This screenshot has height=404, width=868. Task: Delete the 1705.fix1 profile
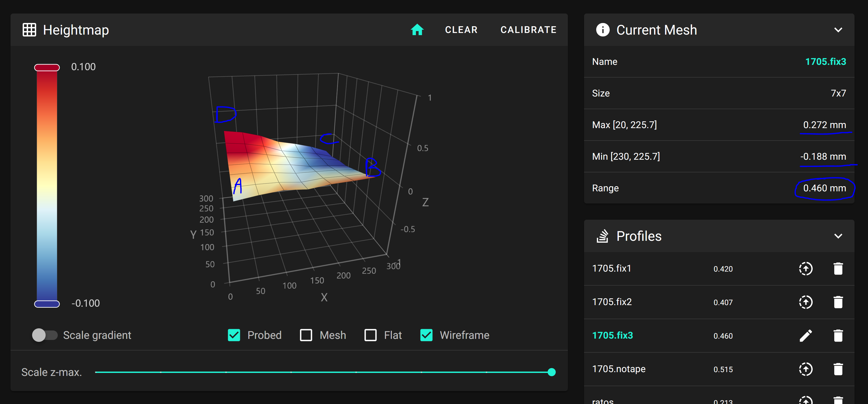[x=838, y=269]
